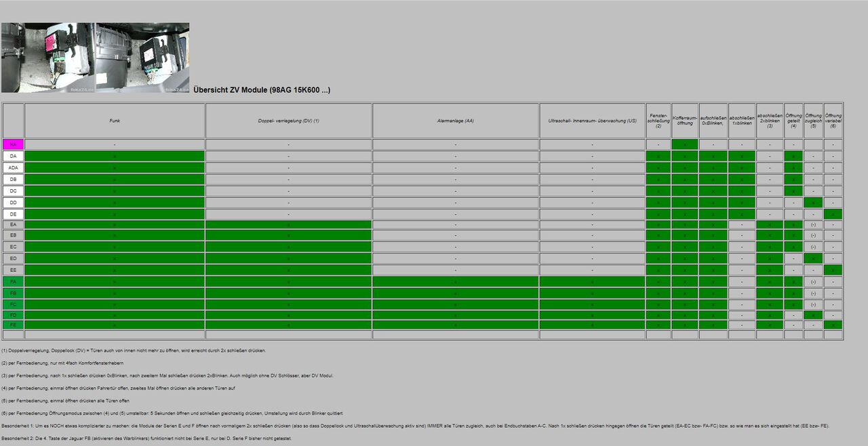This screenshot has width=868, height=446.
Task: Click the 'Funk' column header
Action: 115,121
